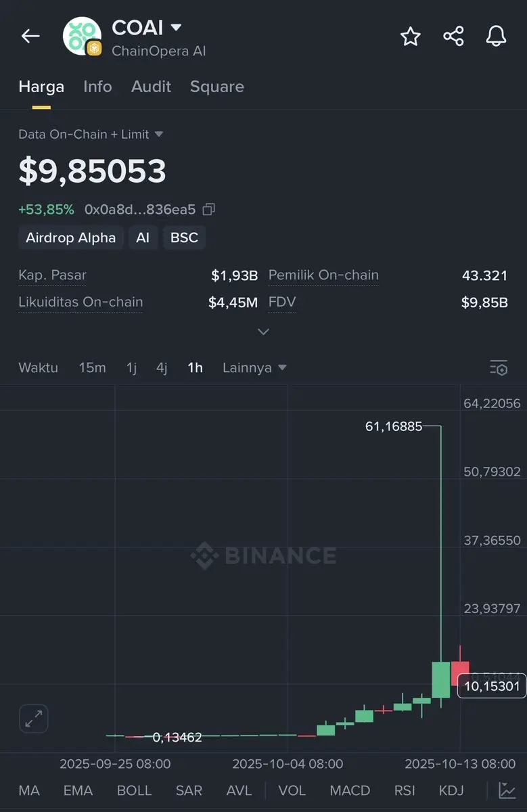Select the 15m timeframe
This screenshot has height=812, width=527.
[x=92, y=367]
